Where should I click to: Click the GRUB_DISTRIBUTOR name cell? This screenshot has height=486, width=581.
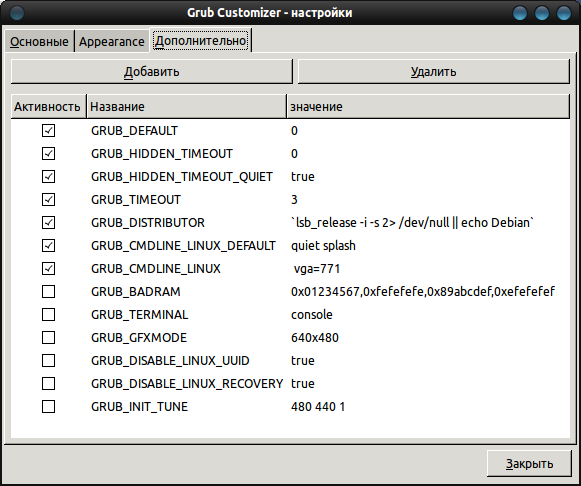click(148, 223)
